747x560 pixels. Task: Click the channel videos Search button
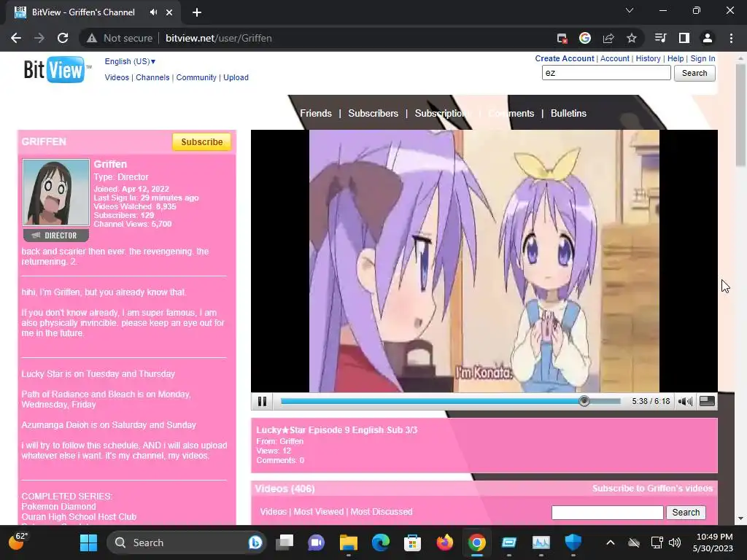tap(686, 513)
